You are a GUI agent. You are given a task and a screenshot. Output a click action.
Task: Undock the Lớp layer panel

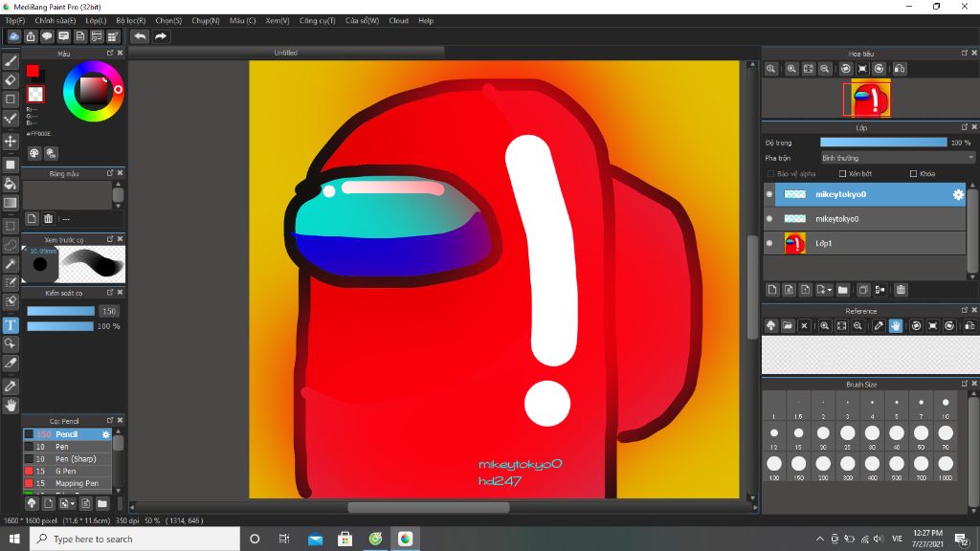click(965, 127)
